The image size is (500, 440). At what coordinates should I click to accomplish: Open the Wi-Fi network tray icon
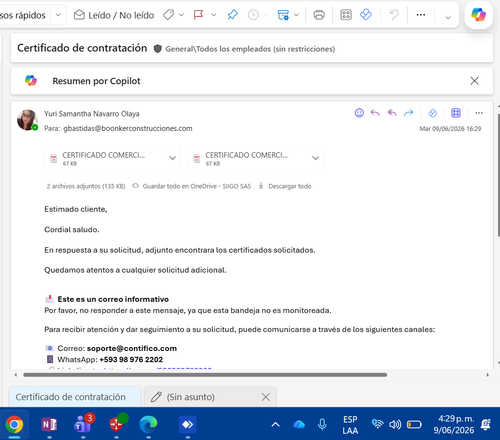(378, 424)
